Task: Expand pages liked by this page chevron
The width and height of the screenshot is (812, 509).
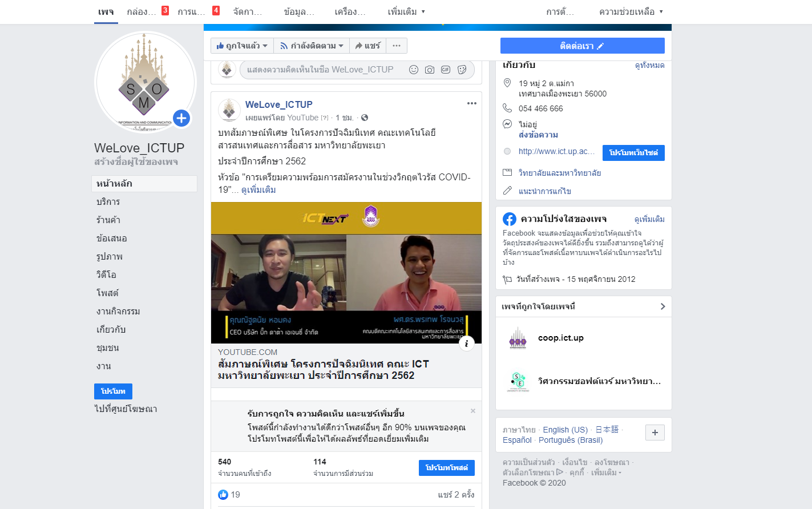Action: tap(662, 306)
